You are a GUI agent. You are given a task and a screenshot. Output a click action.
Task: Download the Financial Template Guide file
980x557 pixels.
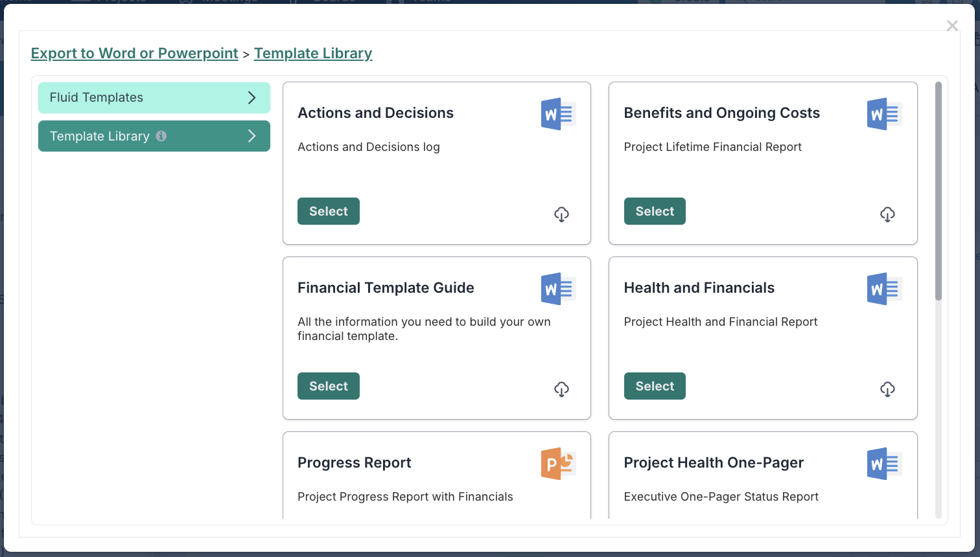tap(561, 389)
